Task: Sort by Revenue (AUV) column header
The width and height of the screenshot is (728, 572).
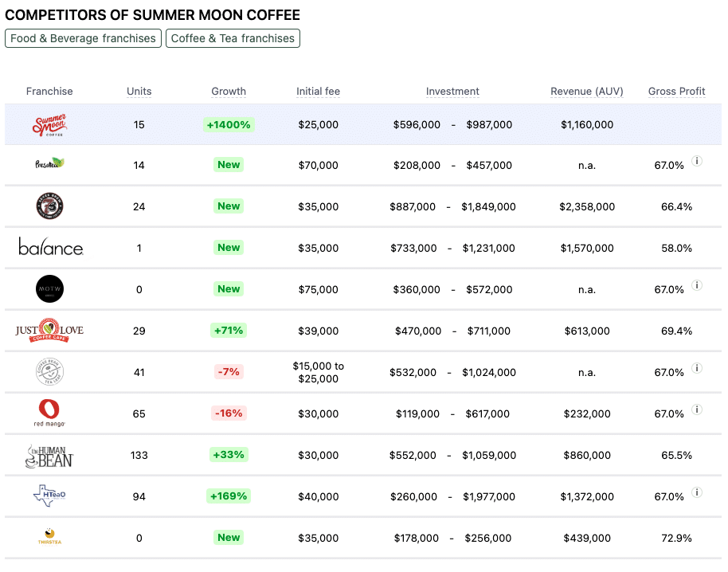Action: 587,91
